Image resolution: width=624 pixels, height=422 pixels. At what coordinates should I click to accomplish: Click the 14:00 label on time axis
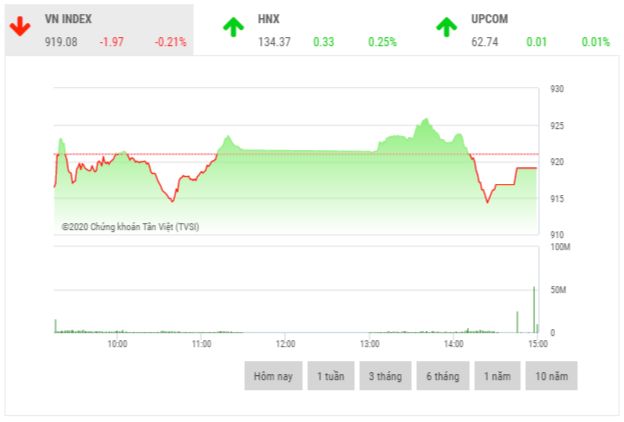point(454,343)
